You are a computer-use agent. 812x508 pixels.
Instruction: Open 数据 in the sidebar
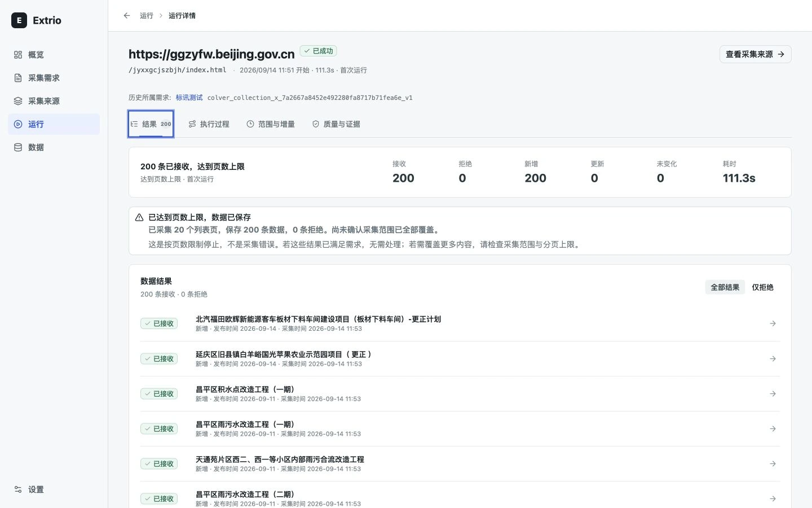[54, 147]
